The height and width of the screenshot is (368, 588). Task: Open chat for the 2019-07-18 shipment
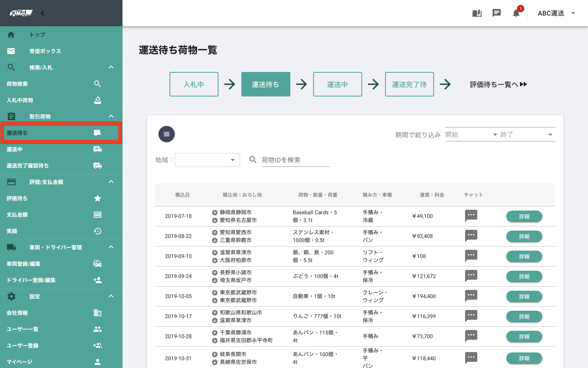(471, 216)
